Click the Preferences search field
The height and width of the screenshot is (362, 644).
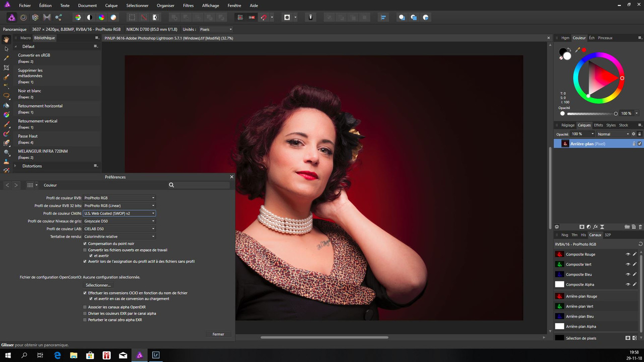coord(201,185)
